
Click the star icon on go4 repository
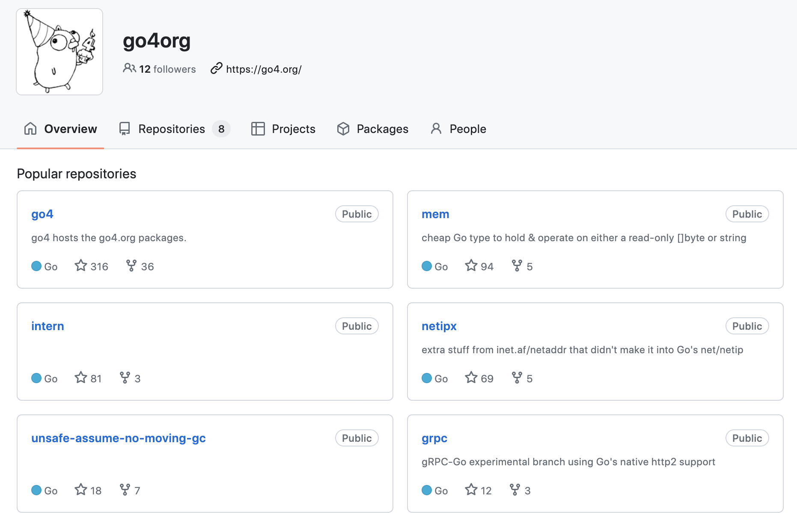(81, 266)
